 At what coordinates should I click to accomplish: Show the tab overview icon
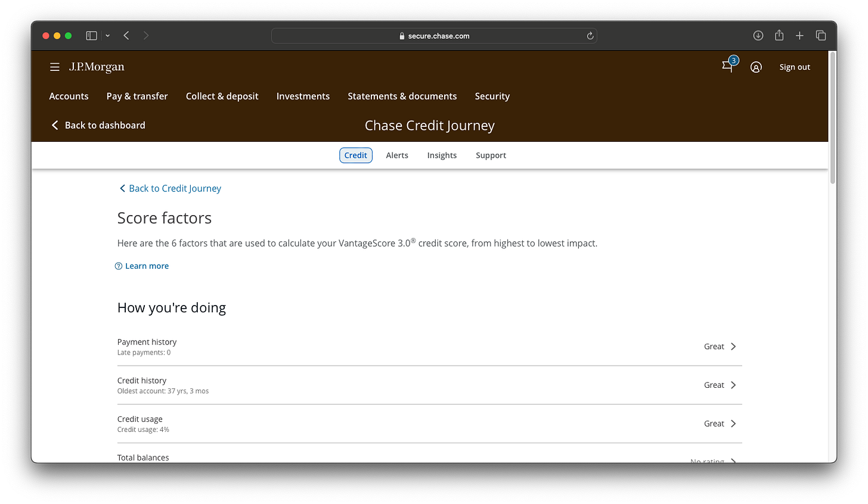click(821, 36)
